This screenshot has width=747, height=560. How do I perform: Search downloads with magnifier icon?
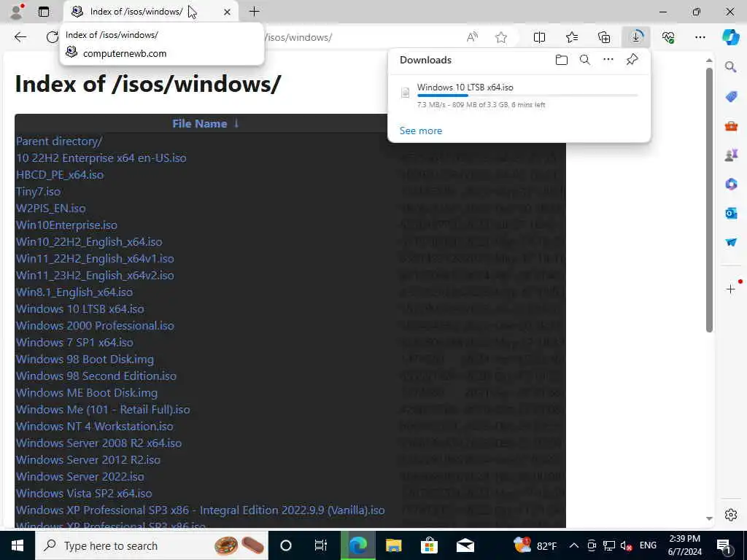click(x=584, y=60)
